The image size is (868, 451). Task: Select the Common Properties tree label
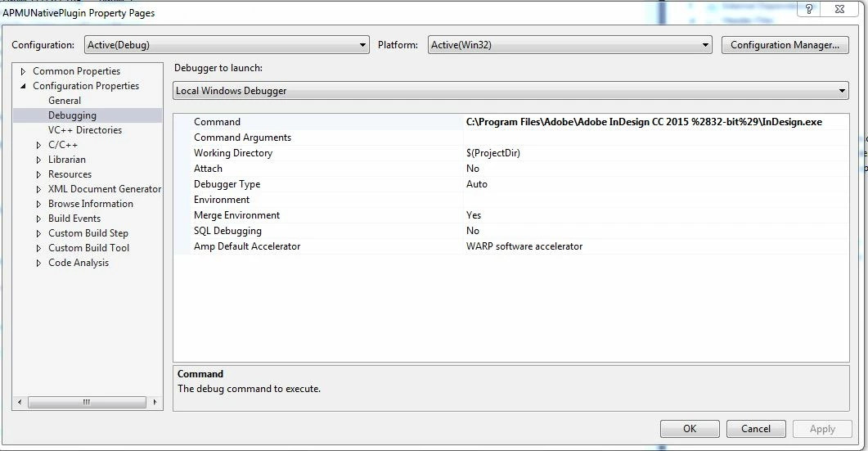(76, 71)
